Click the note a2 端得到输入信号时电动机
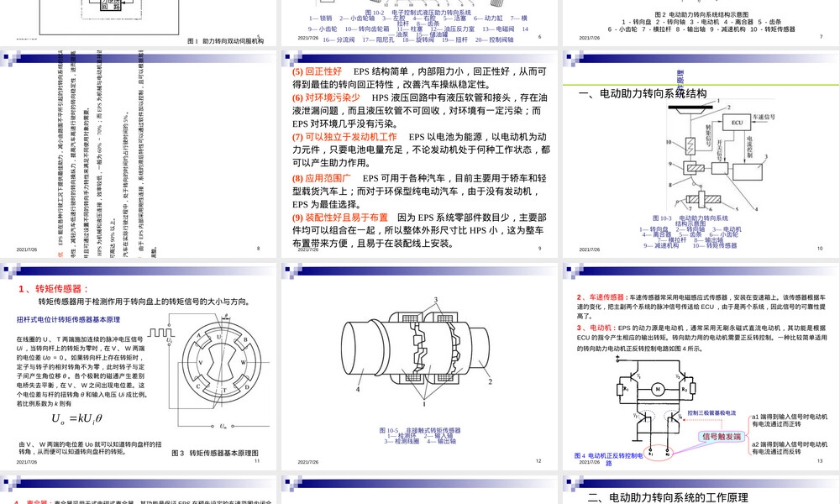Image resolution: width=840 pixels, height=504 pixels. pyautogui.click(x=789, y=448)
